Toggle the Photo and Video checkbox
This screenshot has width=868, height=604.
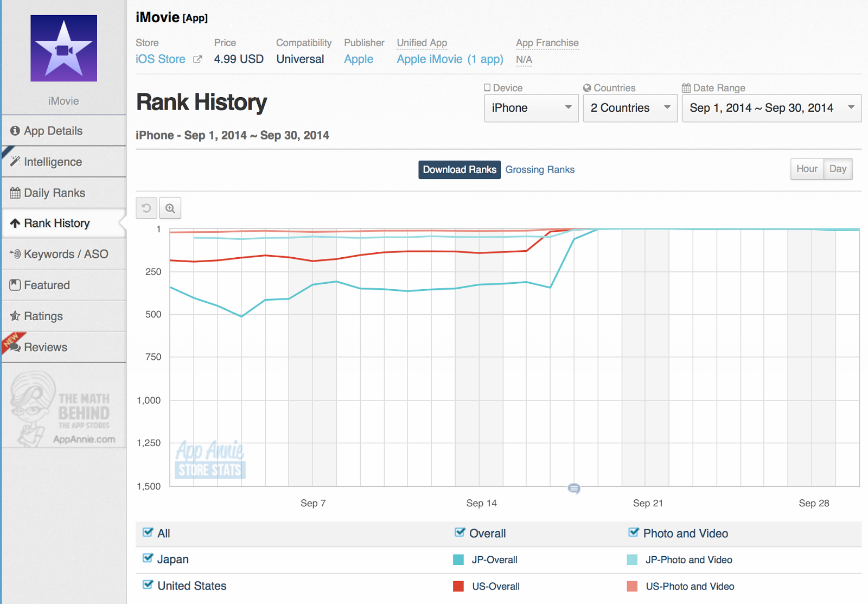pos(634,532)
